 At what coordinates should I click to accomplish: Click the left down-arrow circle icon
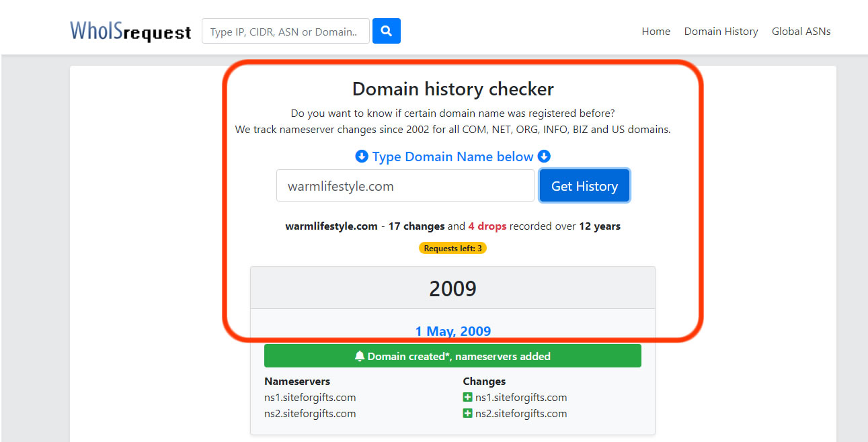click(362, 157)
